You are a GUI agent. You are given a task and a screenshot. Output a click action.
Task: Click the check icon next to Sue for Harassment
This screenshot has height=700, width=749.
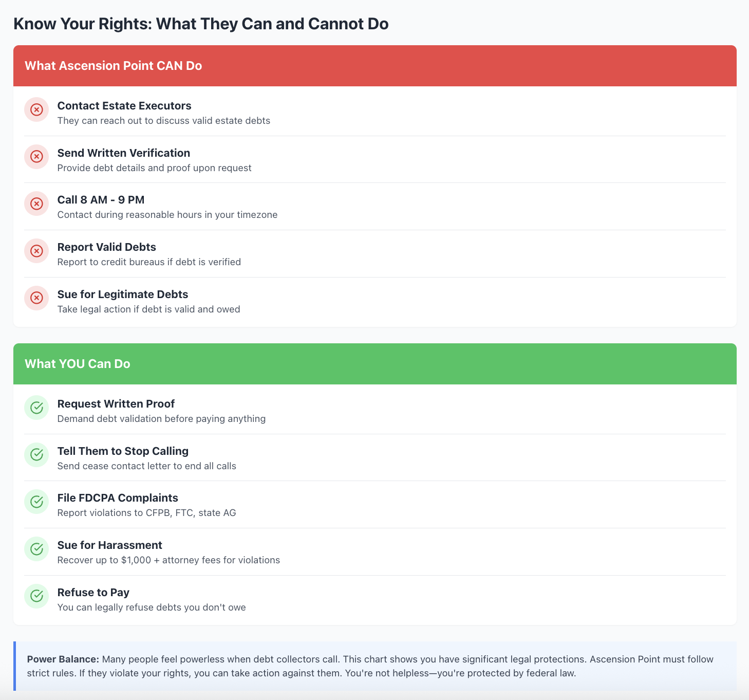36,549
